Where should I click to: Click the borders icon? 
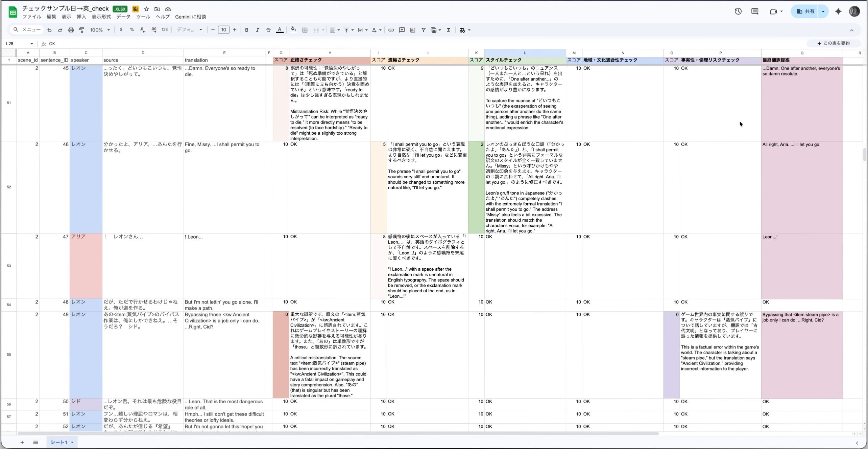pos(305,30)
